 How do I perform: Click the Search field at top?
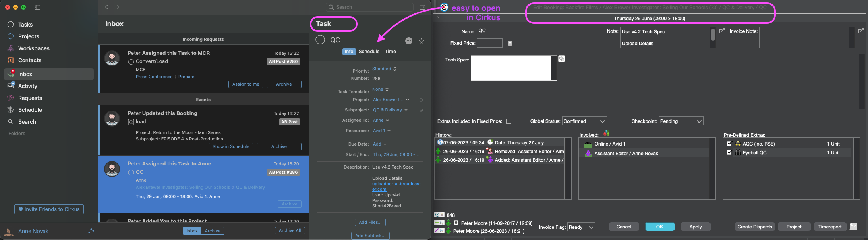369,7
